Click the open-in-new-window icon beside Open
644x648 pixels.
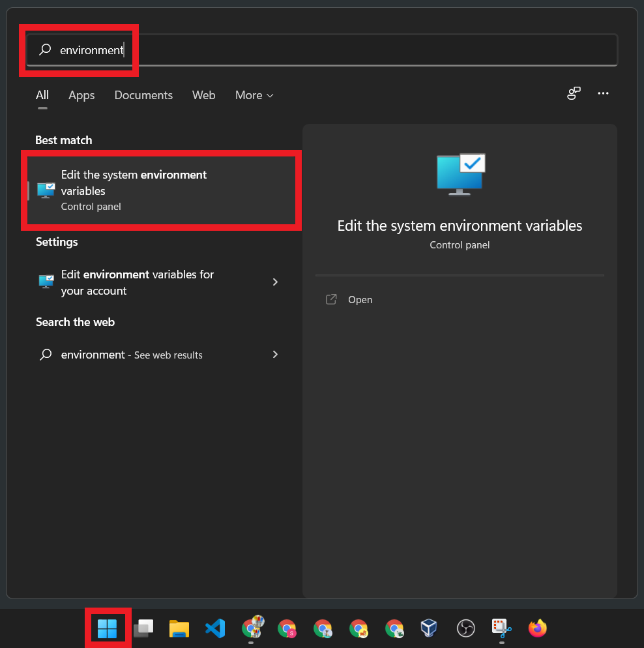coord(331,299)
